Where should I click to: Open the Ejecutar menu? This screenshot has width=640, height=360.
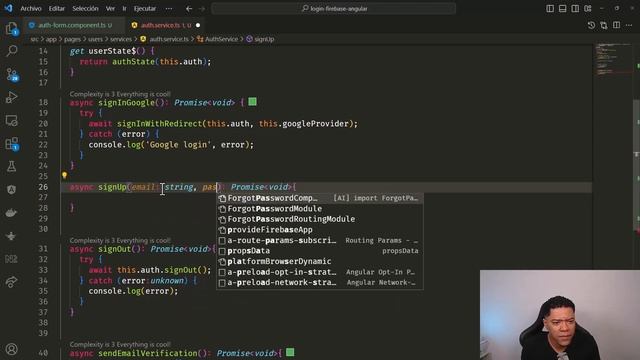[145, 8]
